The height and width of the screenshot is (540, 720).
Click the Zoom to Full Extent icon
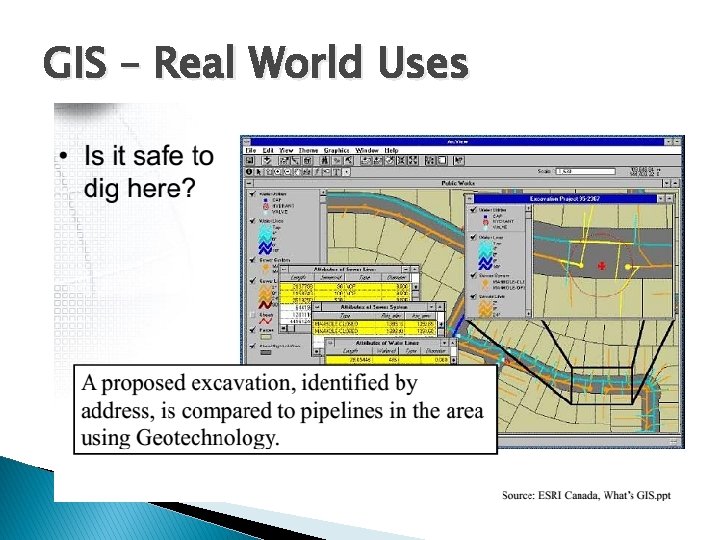[x=366, y=160]
